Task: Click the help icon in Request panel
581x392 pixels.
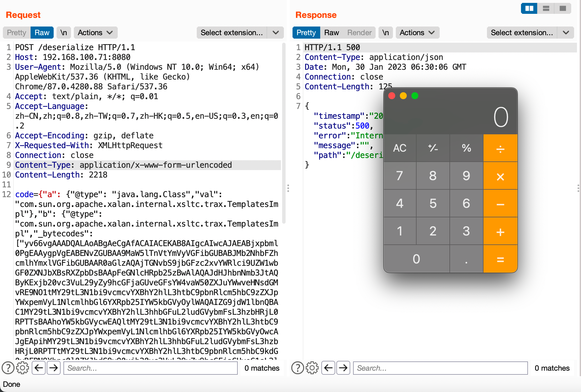Action: click(8, 368)
